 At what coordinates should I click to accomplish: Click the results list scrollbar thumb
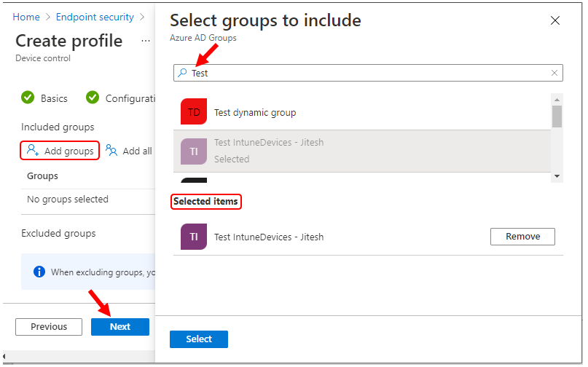tap(557, 117)
